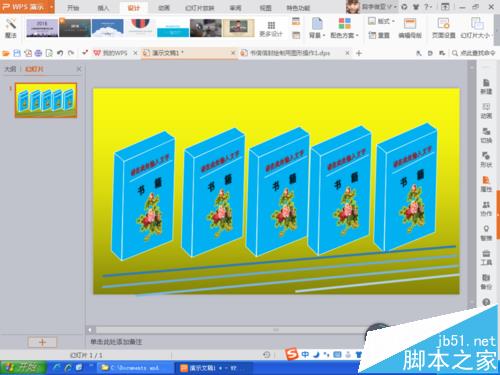The width and height of the screenshot is (500, 375).
Task: Click the vertical scrollbar up arrow
Action: click(471, 67)
